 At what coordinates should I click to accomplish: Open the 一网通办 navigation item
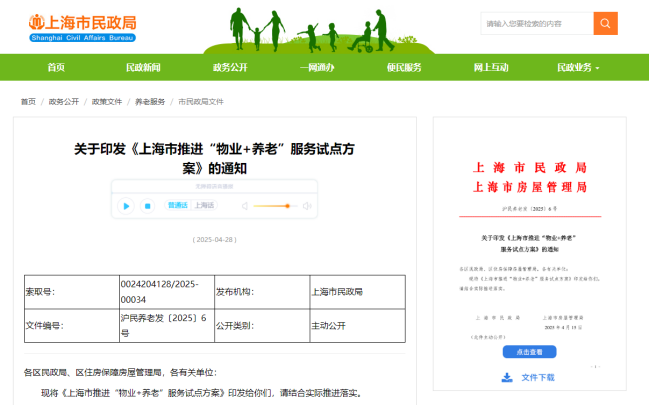click(317, 67)
